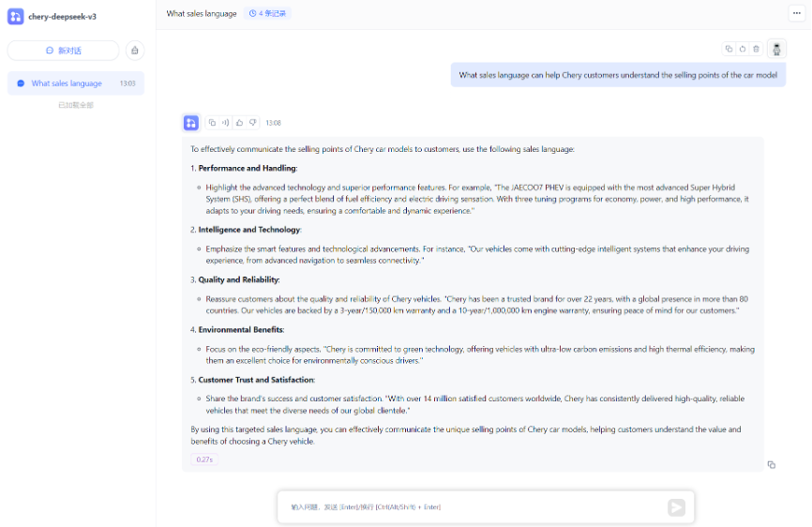Click the 0.27s response time tag
812x527 pixels.
[x=203, y=459]
